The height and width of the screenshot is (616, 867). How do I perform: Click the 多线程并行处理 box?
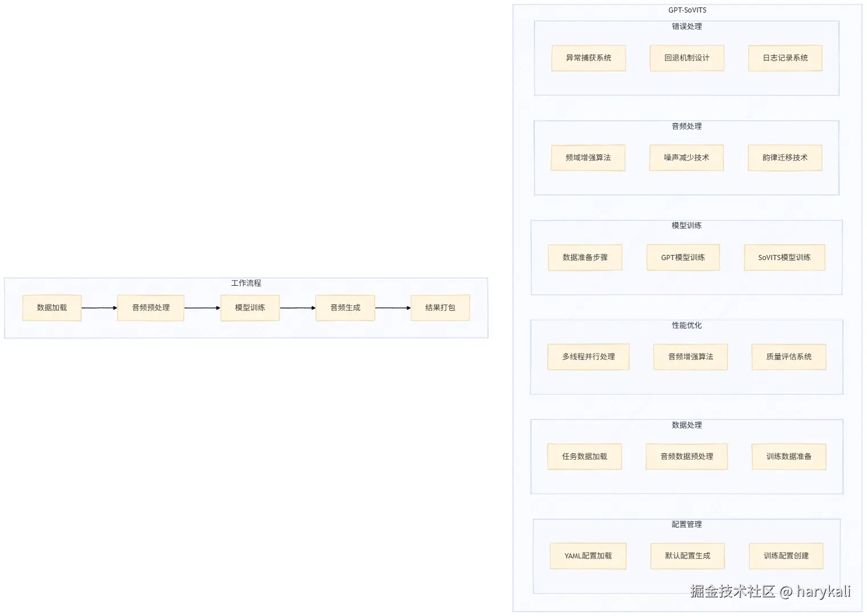[x=589, y=357]
